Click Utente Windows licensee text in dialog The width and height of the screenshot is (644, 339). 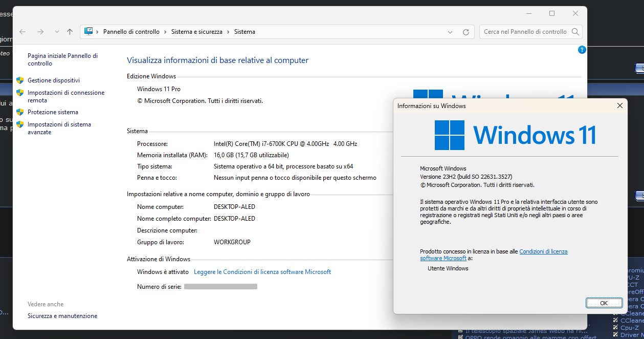[x=448, y=268]
